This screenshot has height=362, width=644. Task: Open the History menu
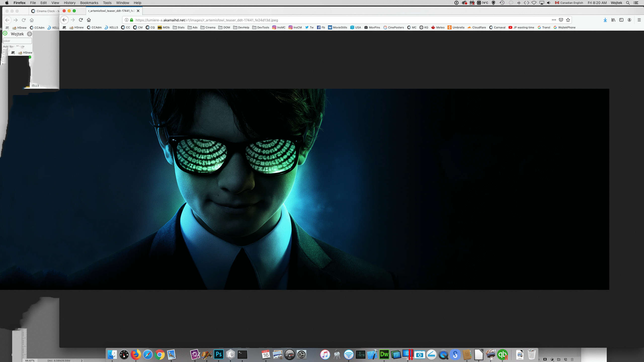69,3
